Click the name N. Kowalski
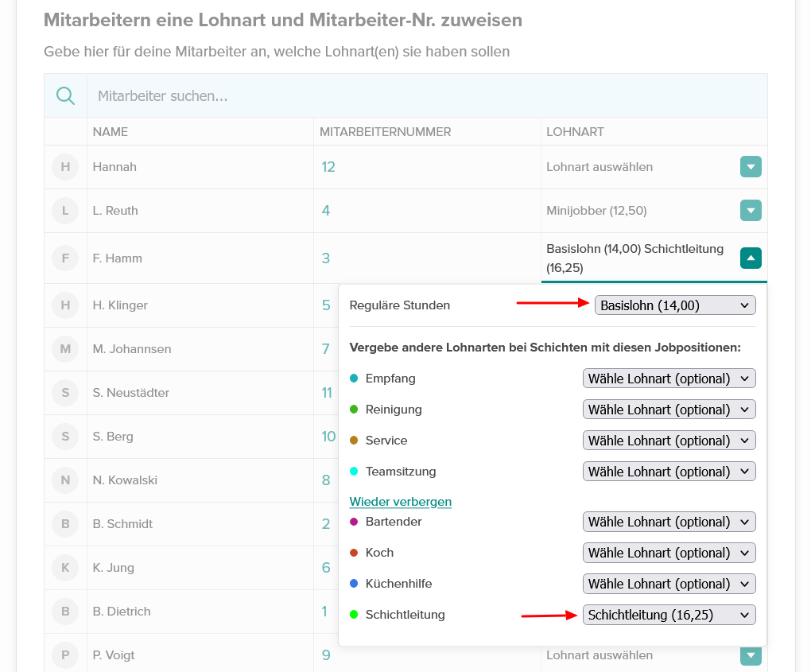811x672 pixels. click(x=125, y=480)
